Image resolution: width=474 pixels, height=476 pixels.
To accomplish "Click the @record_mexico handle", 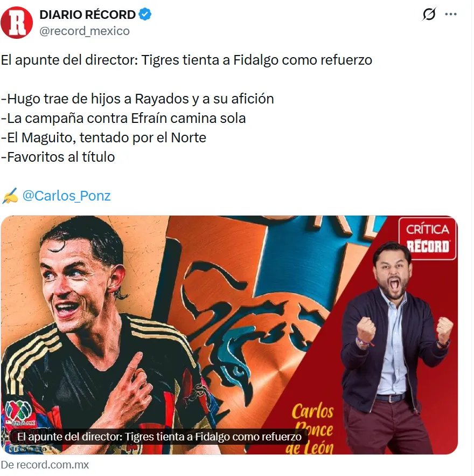I will (85, 31).
